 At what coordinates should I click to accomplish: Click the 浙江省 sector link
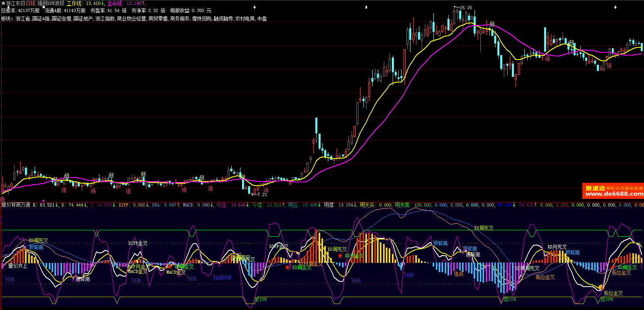pos(23,19)
